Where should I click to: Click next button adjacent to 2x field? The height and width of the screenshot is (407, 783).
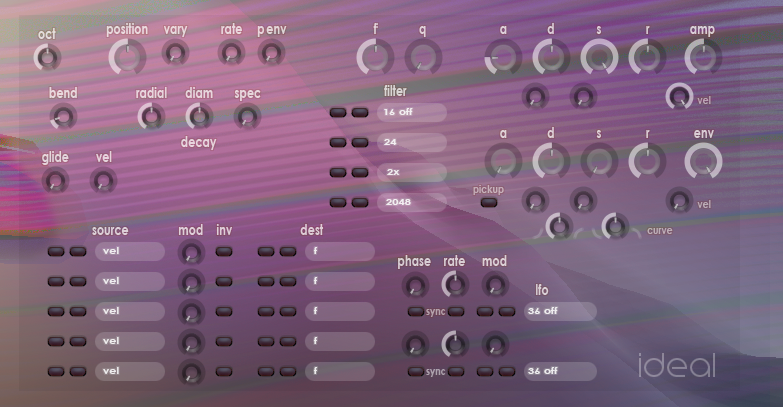[360, 172]
